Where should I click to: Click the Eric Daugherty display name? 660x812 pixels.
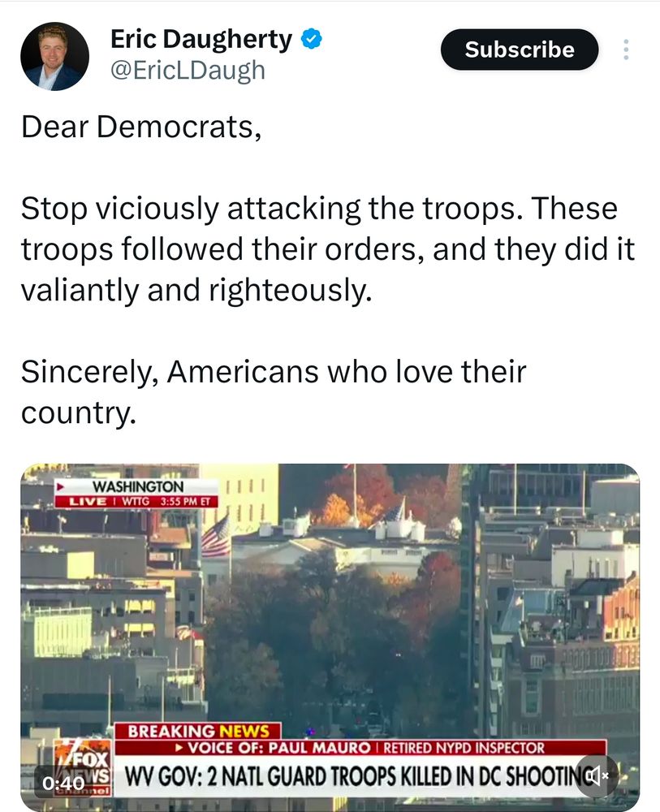coord(201,39)
